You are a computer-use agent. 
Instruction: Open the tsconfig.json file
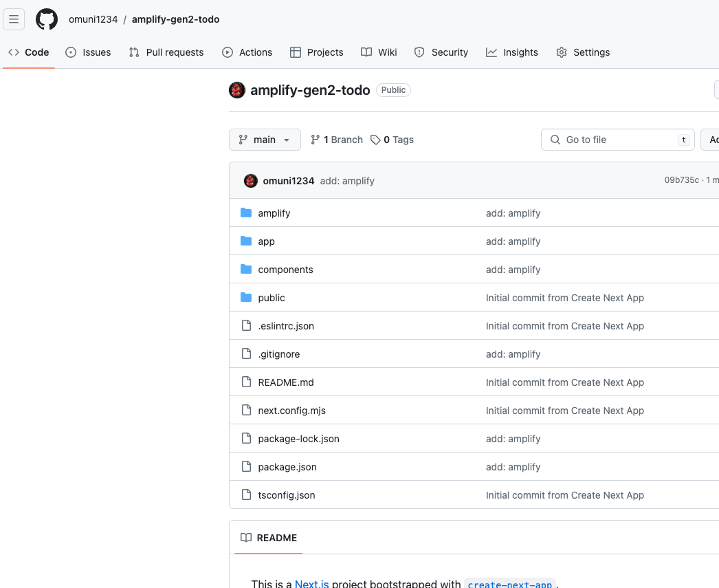click(x=287, y=495)
